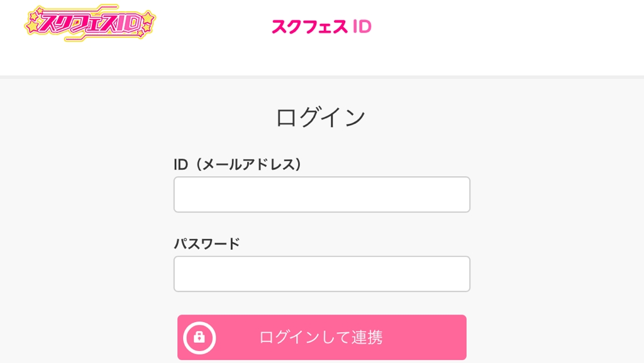The image size is (644, 363).
Task: Click the right end of the password field
Action: click(x=458, y=274)
